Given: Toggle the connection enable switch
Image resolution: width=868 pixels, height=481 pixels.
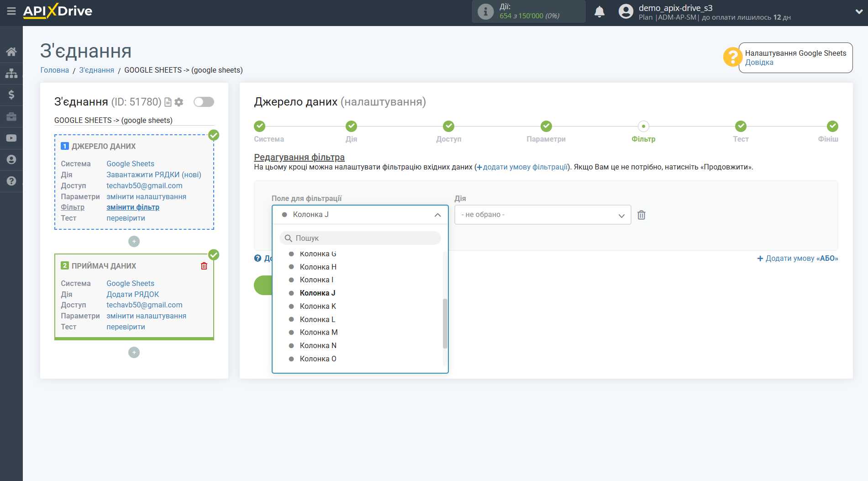Looking at the screenshot, I should [x=204, y=102].
